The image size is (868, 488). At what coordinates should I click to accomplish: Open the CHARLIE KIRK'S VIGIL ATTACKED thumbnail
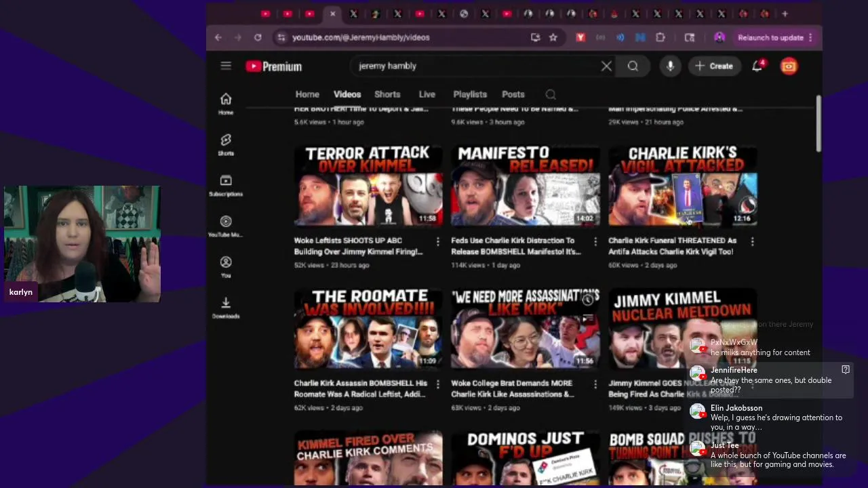point(683,185)
